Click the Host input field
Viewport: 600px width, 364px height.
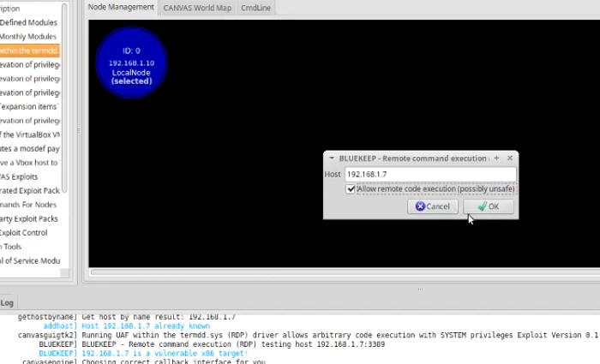430,175
